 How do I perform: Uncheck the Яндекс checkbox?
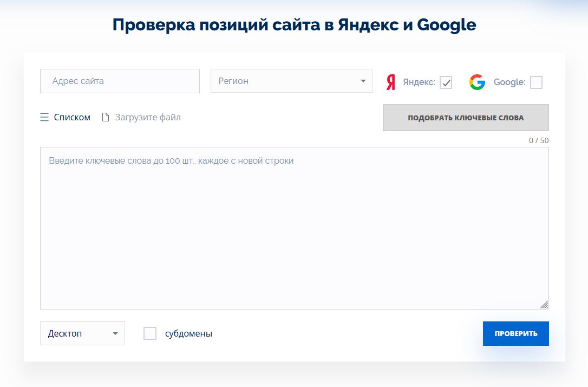(x=446, y=82)
